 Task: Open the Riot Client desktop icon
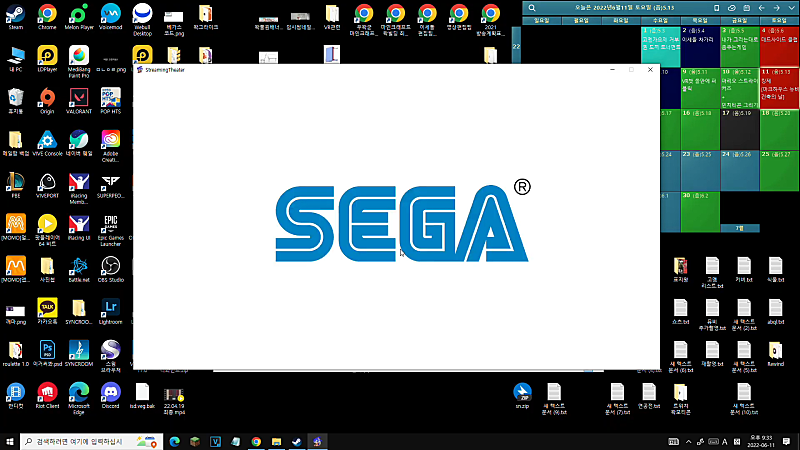(x=47, y=396)
